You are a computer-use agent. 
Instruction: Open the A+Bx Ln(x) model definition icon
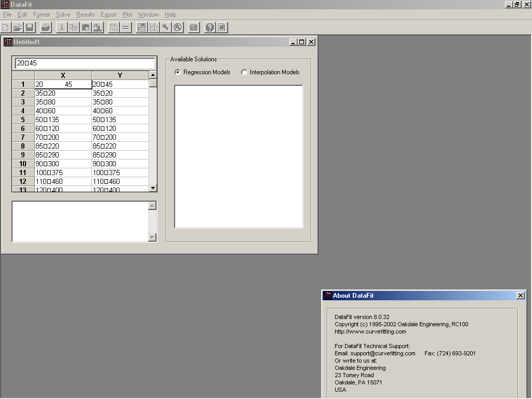114,28
